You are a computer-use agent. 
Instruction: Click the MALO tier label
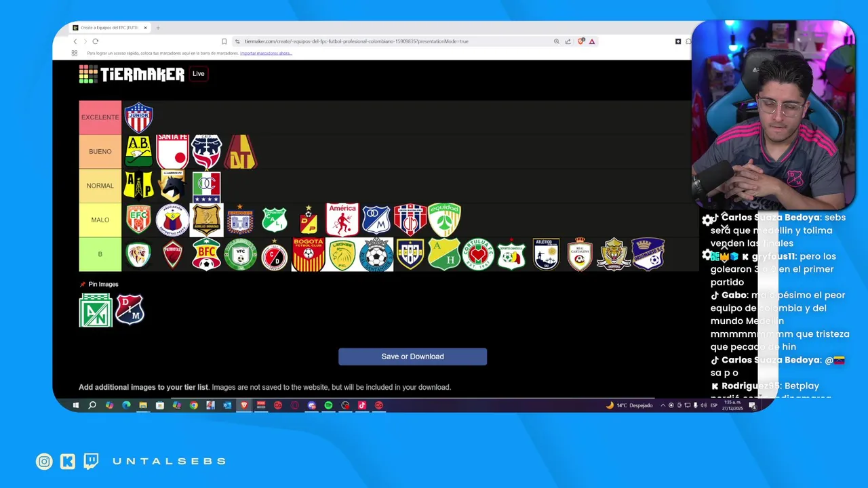coord(100,220)
